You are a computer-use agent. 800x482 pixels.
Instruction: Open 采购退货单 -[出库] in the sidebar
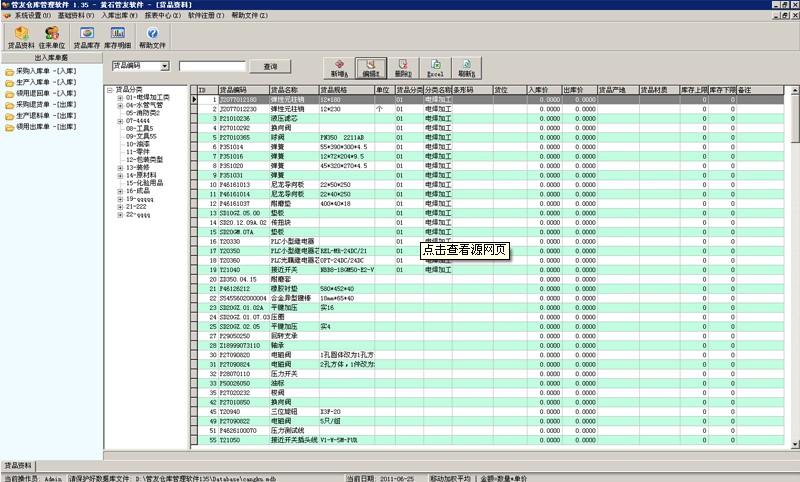pos(41,105)
